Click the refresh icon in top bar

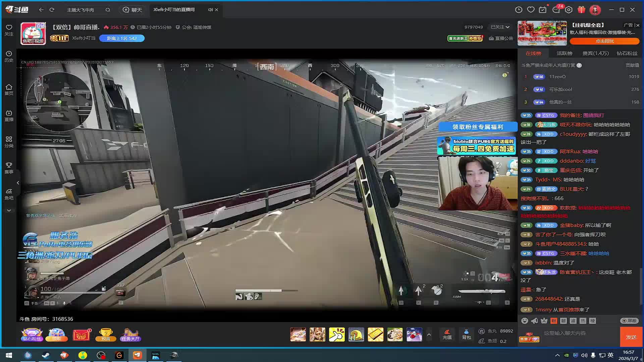pyautogui.click(x=52, y=10)
